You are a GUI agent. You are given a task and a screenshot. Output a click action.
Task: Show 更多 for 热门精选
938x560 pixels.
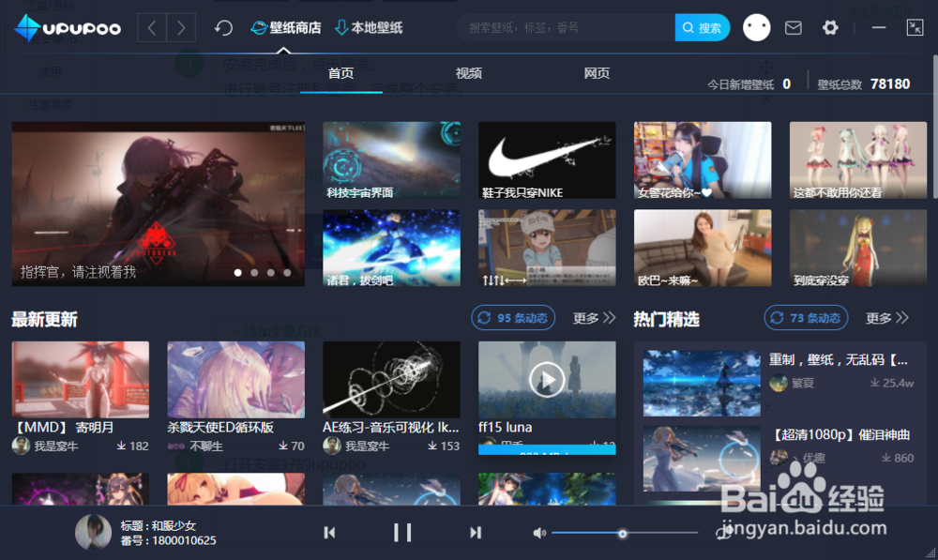[x=886, y=318]
